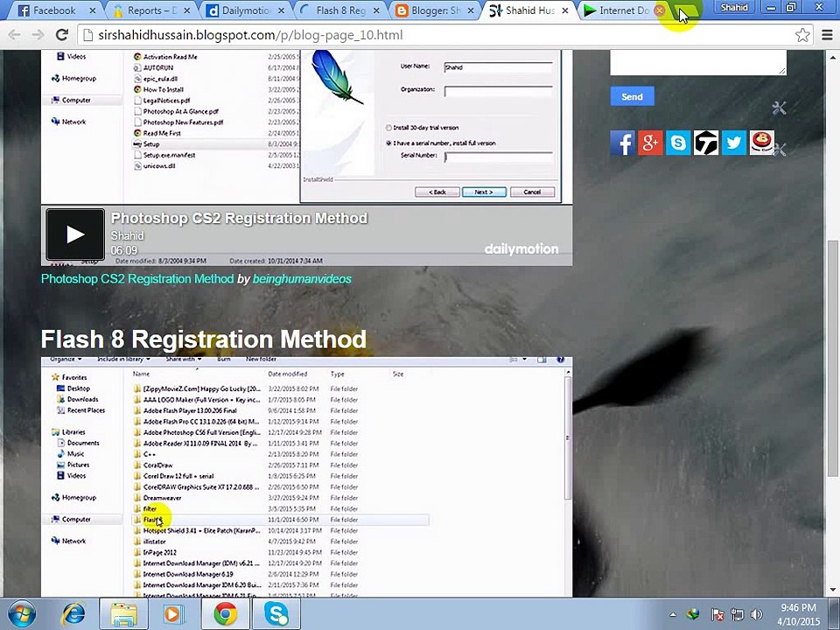Play the Photoshop CS2 Registration Method video
This screenshot has height=630, width=840.
pyautogui.click(x=75, y=234)
